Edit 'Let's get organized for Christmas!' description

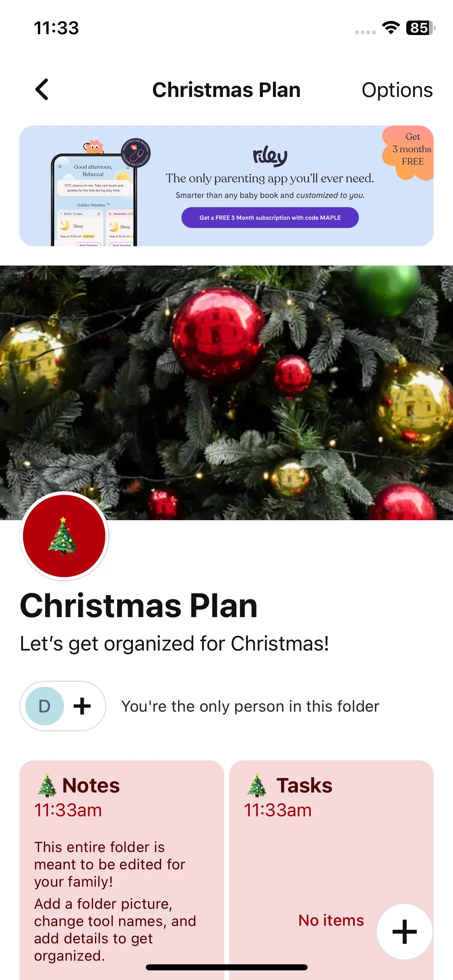point(174,644)
